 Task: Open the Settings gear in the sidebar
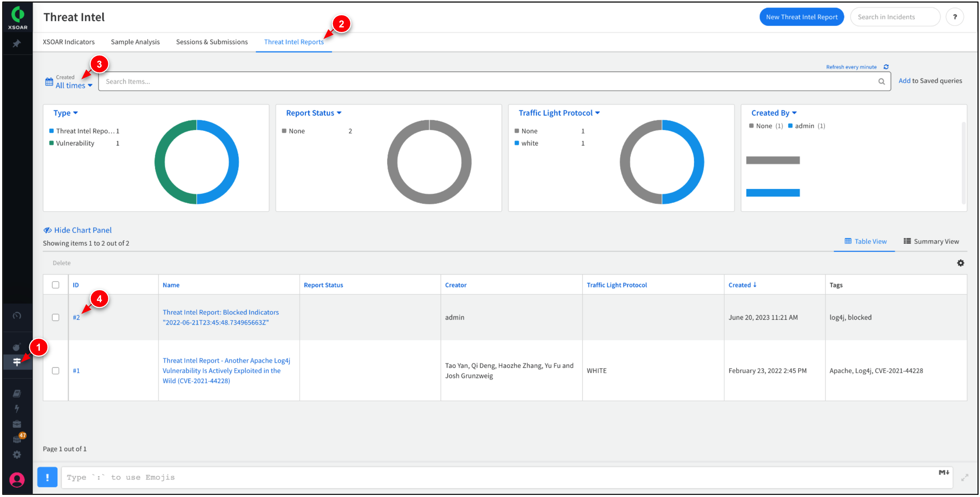17,455
